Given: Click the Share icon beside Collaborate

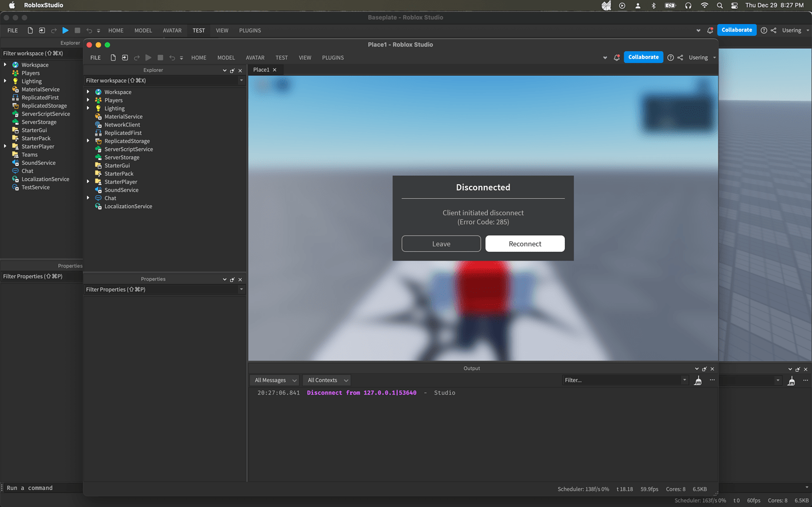Looking at the screenshot, I should coord(680,57).
